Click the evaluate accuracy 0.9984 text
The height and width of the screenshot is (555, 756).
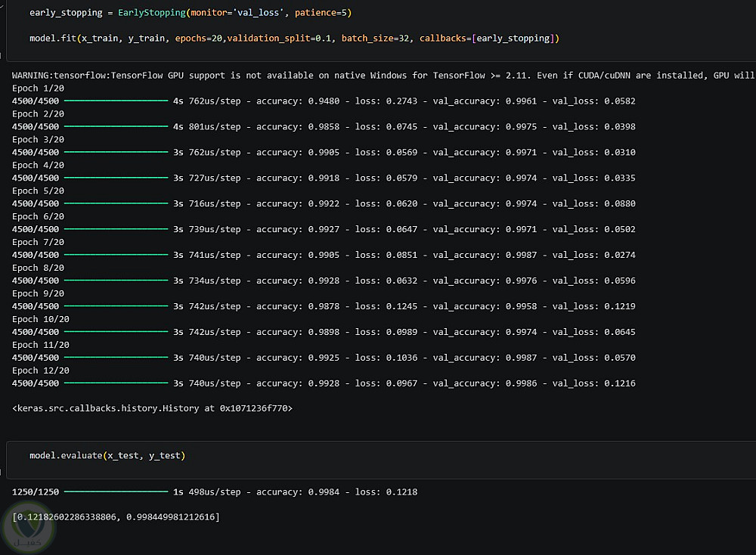(297, 491)
